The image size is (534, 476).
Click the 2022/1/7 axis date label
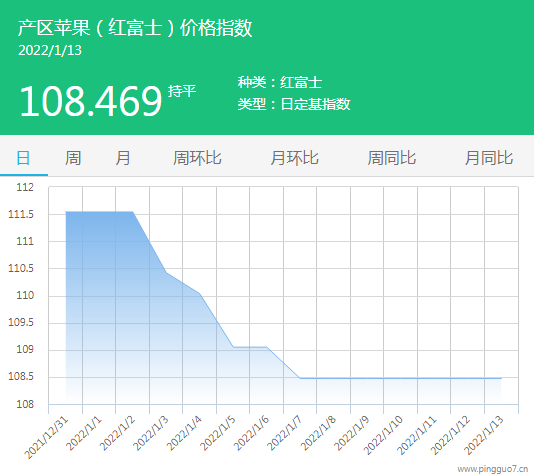tap(285, 433)
